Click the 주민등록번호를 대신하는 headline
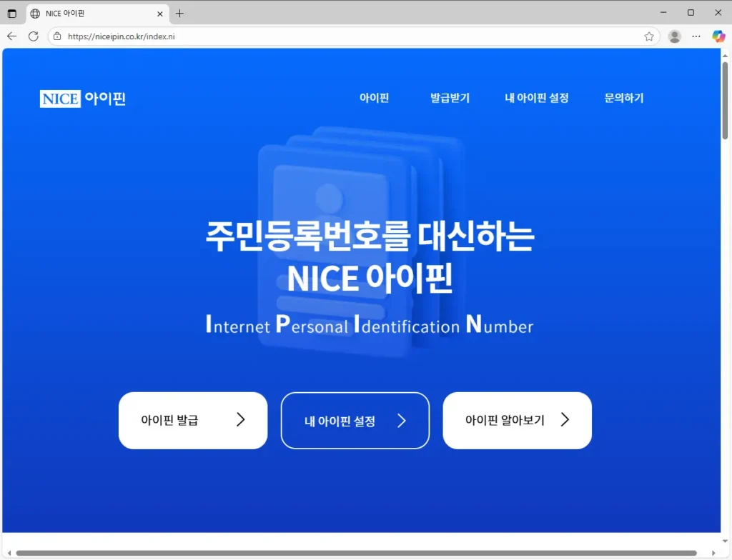 click(370, 236)
